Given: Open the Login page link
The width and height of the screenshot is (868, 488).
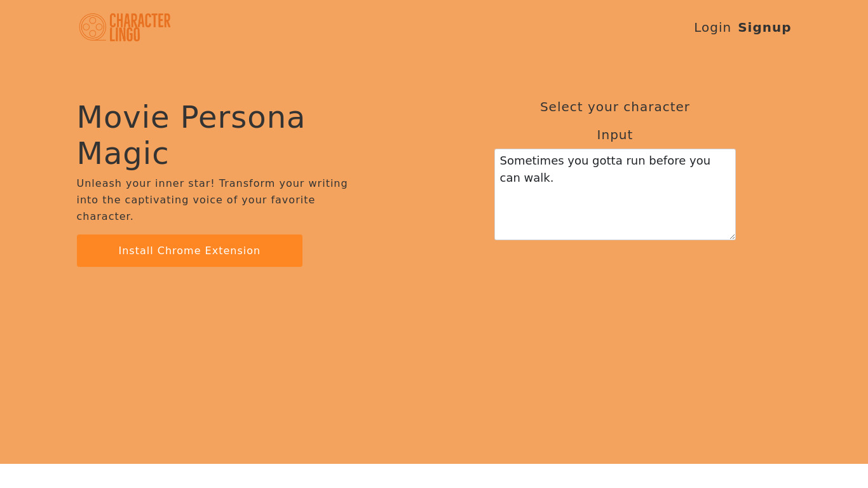Looking at the screenshot, I should [x=712, y=27].
